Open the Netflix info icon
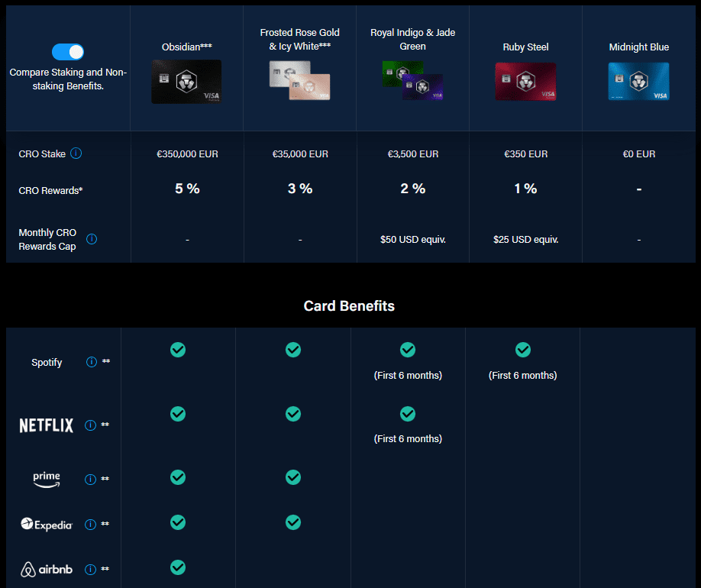 [90, 425]
